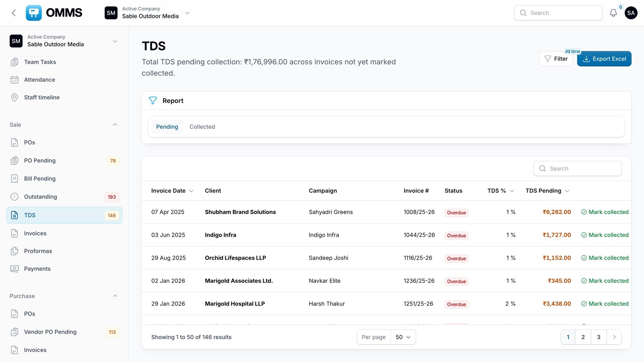The height and width of the screenshot is (362, 644).
Task: Mark Indigo Infra invoice collected
Action: [x=605, y=235]
